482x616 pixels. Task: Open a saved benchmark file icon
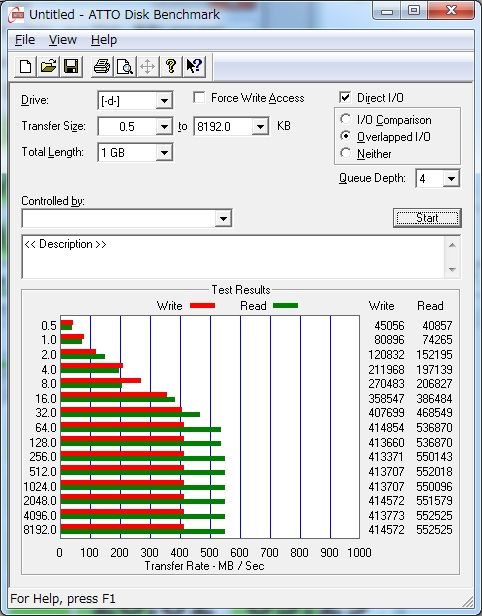(x=48, y=66)
